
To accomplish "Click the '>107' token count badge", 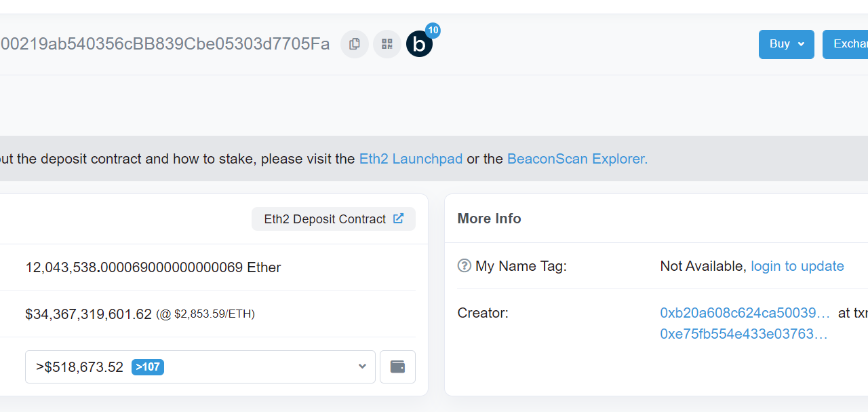I will [147, 367].
